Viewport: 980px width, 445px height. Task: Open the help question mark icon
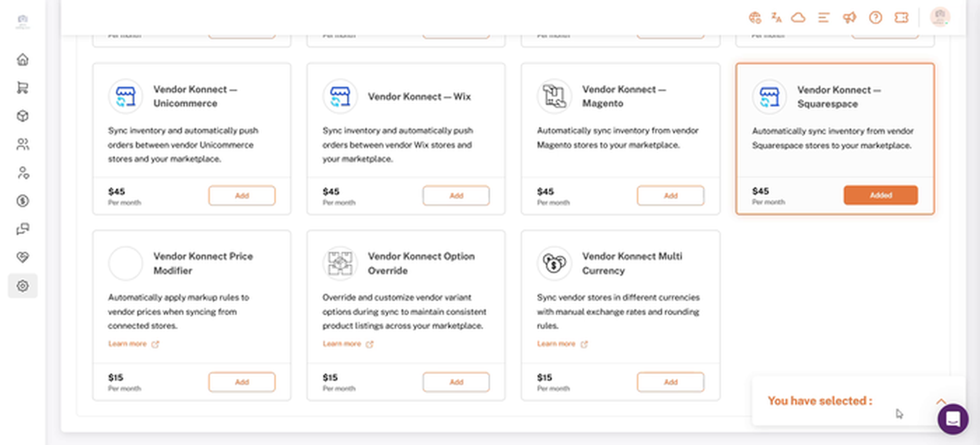click(876, 18)
